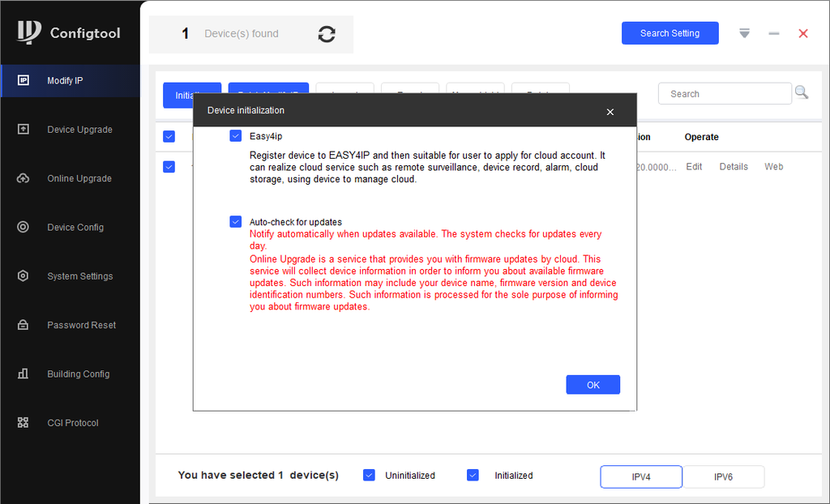
Task: Click the Edit link for the device
Action: [694, 167]
